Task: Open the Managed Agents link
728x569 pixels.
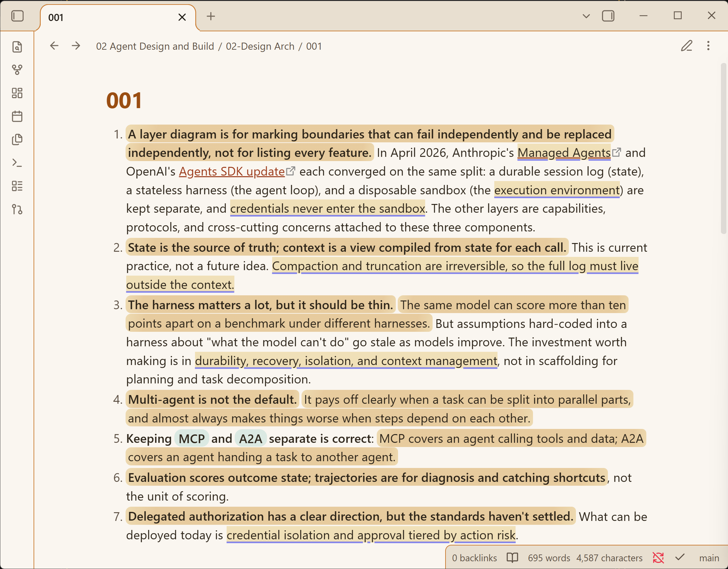Action: tap(564, 153)
